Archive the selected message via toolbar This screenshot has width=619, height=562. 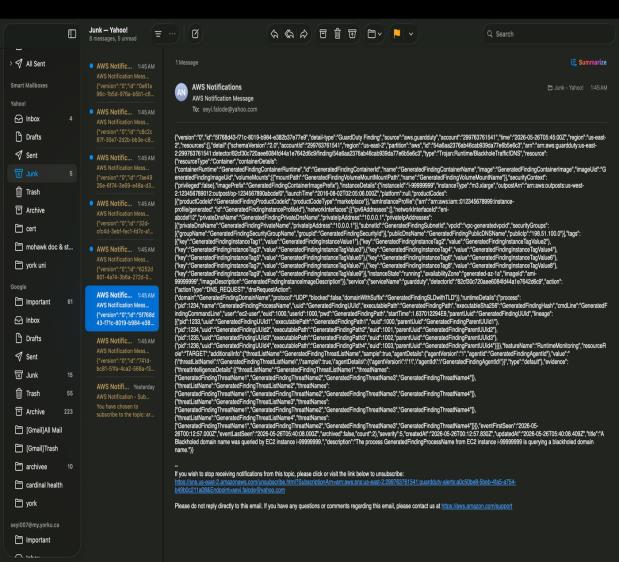(x=323, y=34)
